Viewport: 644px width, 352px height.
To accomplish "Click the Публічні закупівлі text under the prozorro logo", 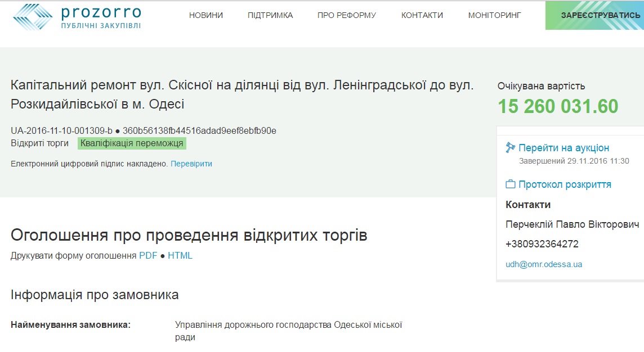I will 101,26.
